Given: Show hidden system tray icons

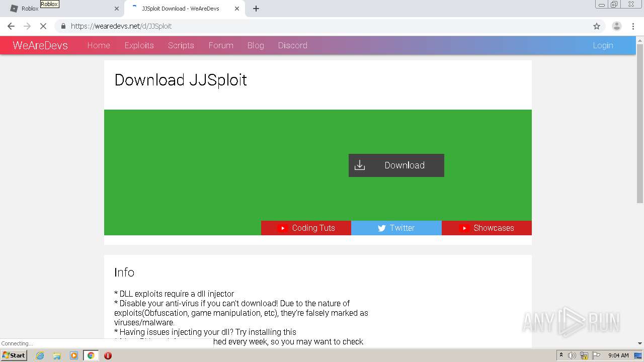Looking at the screenshot, I should tap(561, 355).
